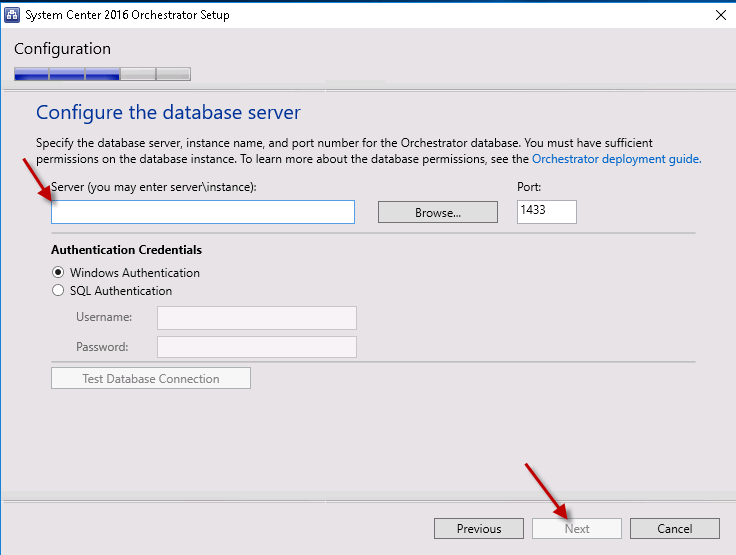Click the Next button
The width and height of the screenshot is (736, 555).
(x=577, y=529)
